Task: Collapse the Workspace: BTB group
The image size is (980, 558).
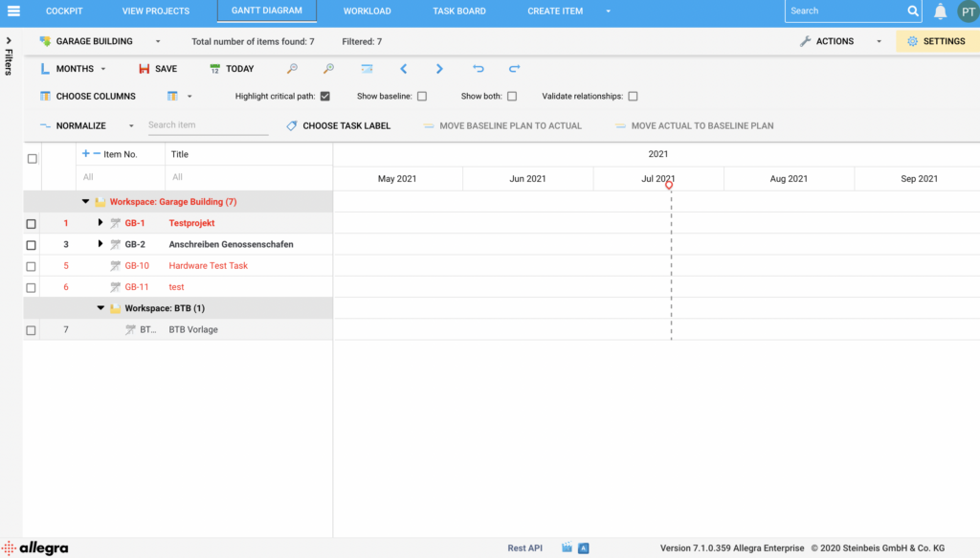Action: 100,308
